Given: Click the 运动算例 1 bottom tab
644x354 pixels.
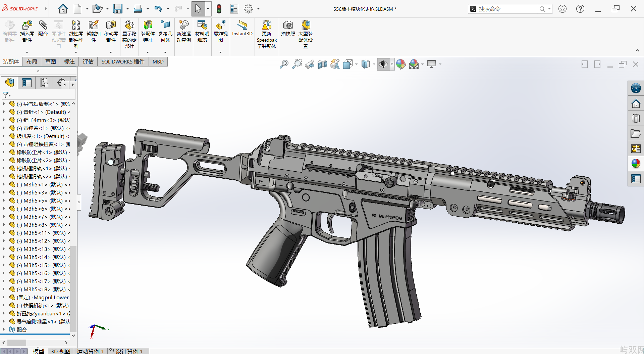Looking at the screenshot, I should [90, 351].
